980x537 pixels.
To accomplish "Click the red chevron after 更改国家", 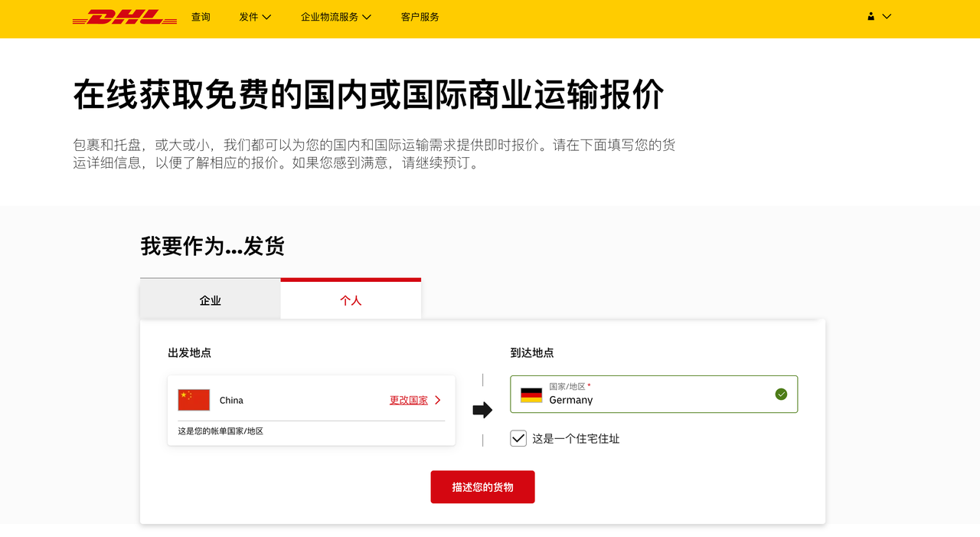I will click(x=438, y=400).
